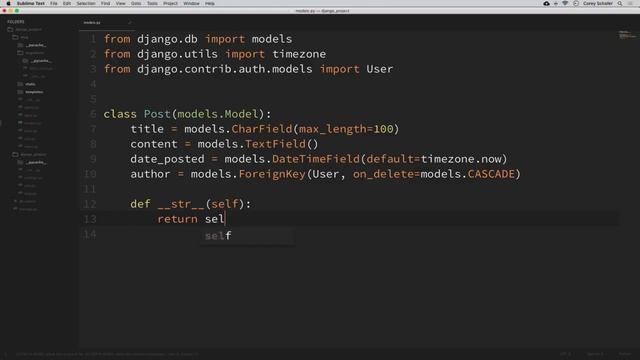
Task: Open the Project menu
Action: [x=170, y=3]
